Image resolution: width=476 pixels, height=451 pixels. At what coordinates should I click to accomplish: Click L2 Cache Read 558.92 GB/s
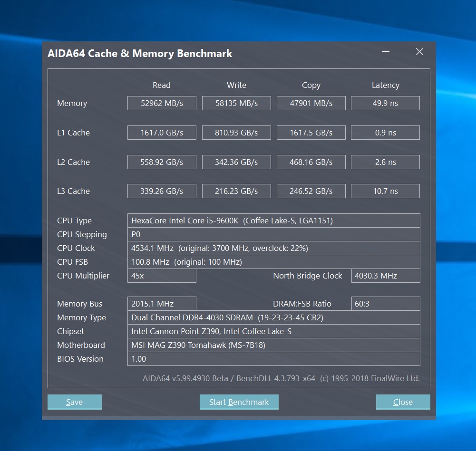[162, 162]
